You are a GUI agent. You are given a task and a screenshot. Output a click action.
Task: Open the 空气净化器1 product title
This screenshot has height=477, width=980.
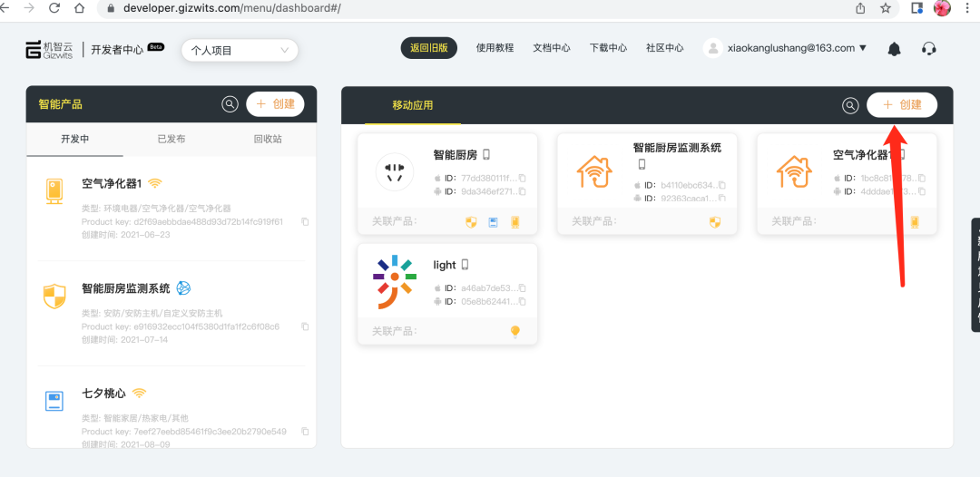point(112,183)
